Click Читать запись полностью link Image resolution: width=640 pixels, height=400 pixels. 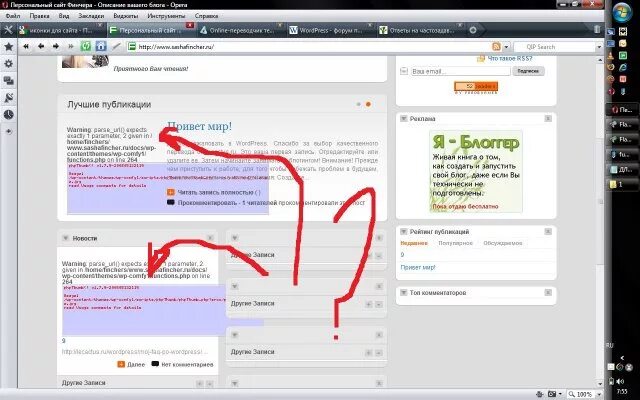(x=219, y=192)
